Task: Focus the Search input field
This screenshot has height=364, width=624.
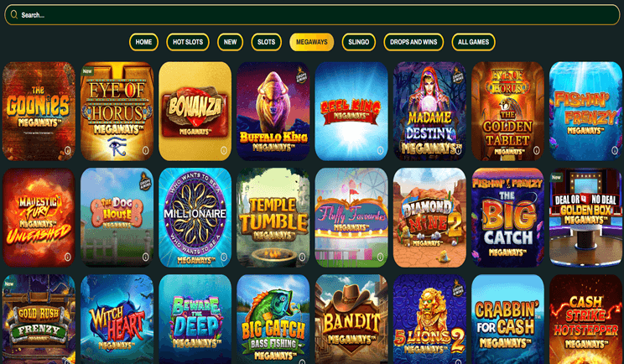Action: tap(312, 15)
